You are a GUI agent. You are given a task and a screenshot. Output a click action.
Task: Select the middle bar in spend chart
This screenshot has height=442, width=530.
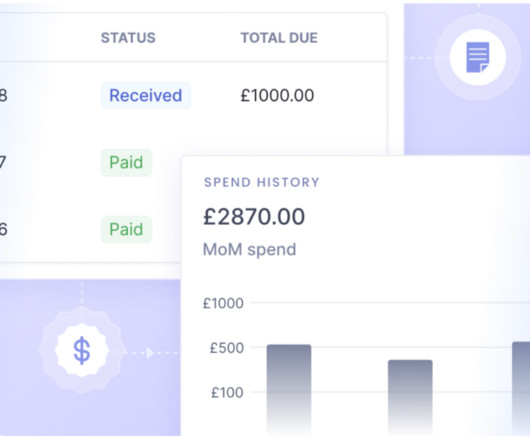point(410,397)
